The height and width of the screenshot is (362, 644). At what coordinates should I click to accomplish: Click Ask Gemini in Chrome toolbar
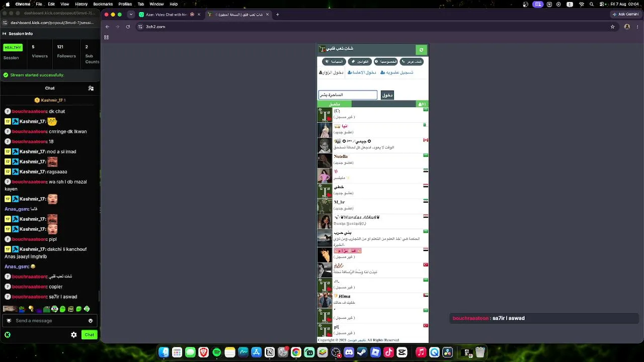tap(625, 15)
